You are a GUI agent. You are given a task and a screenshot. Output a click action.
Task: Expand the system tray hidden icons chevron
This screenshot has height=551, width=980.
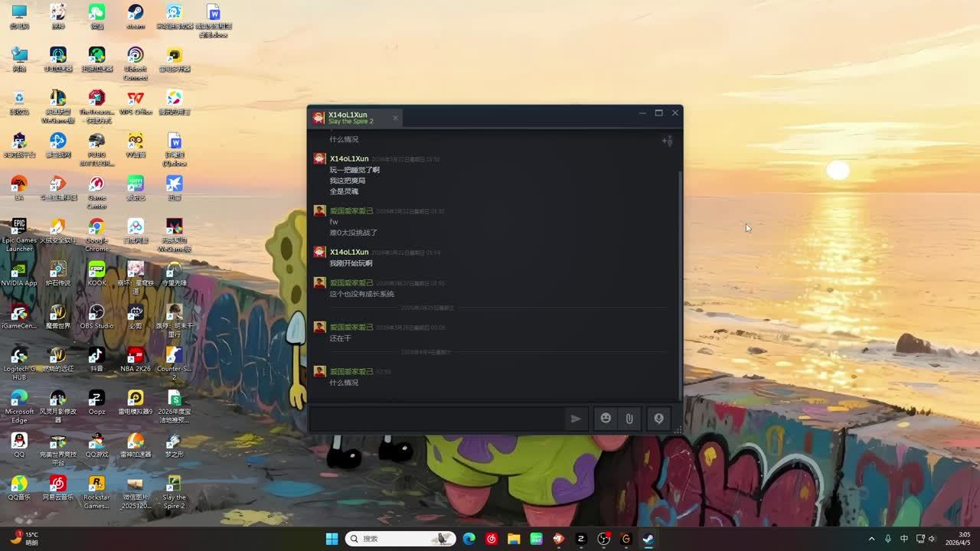871,539
